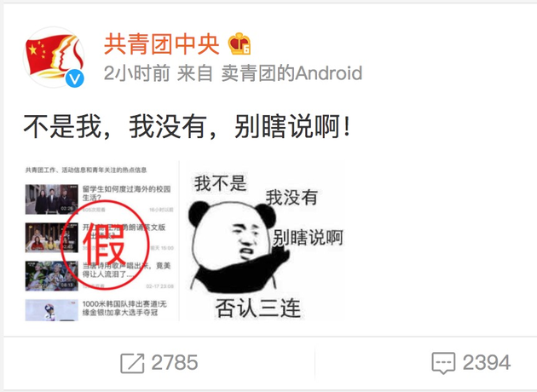
Task: Click the 2小时前 timestamp
Action: [x=136, y=73]
